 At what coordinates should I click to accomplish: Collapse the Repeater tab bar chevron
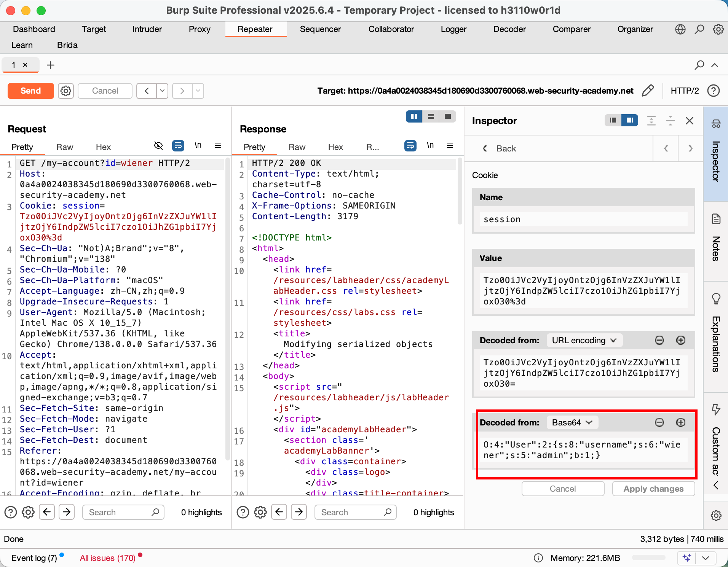[715, 65]
